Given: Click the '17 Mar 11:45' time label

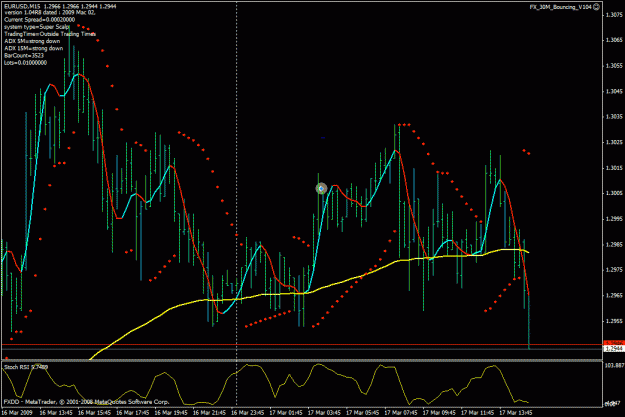Looking at the screenshot, I should coord(477,413).
